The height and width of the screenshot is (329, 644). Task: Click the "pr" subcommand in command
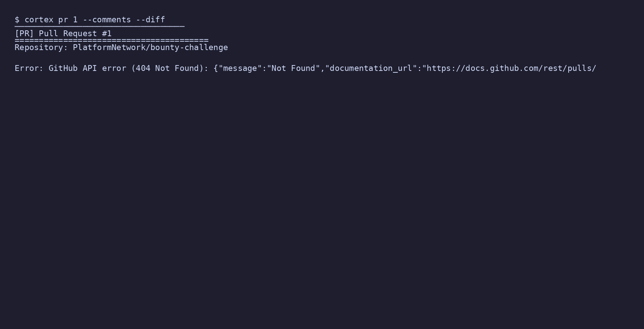click(x=63, y=20)
